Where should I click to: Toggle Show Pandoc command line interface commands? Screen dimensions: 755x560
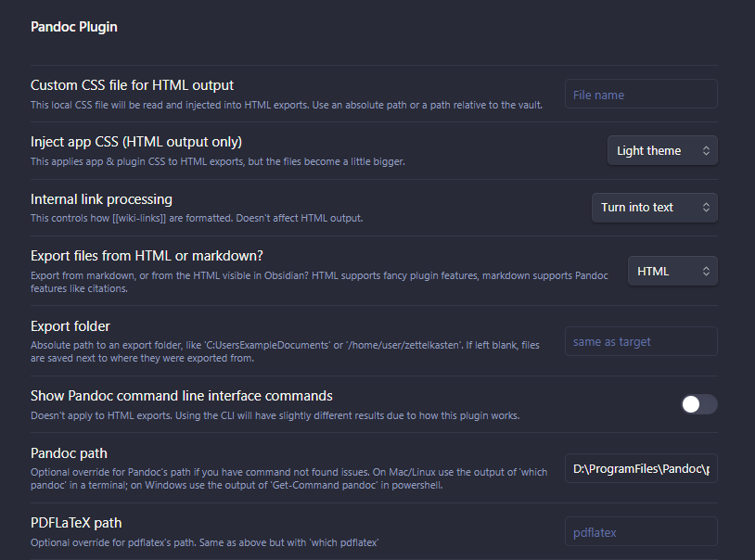coord(699,404)
